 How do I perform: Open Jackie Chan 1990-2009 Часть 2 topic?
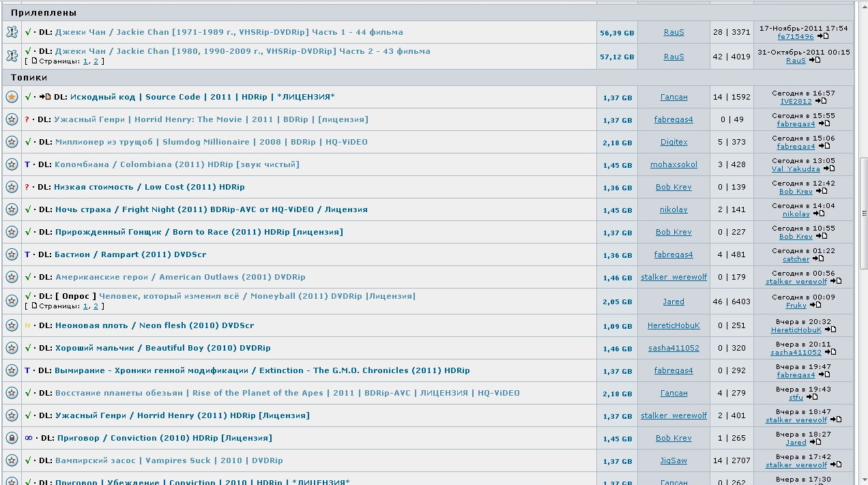pyautogui.click(x=242, y=51)
